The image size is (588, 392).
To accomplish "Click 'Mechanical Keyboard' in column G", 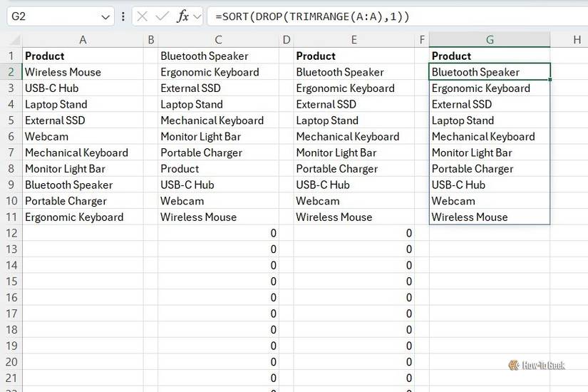I will pos(483,137).
